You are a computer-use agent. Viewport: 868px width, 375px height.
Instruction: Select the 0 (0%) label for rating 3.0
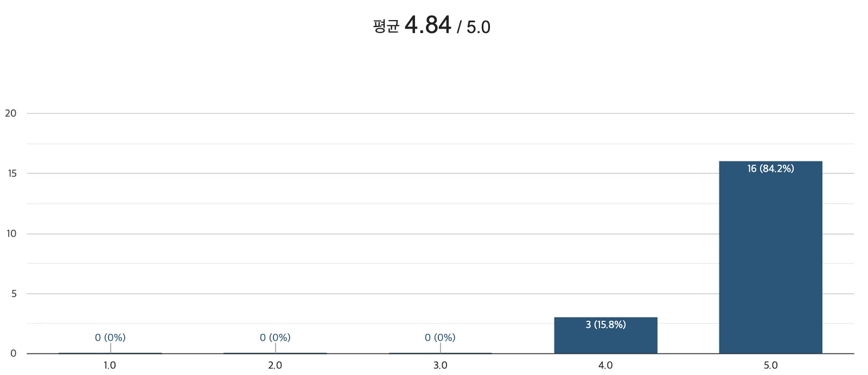pos(440,338)
